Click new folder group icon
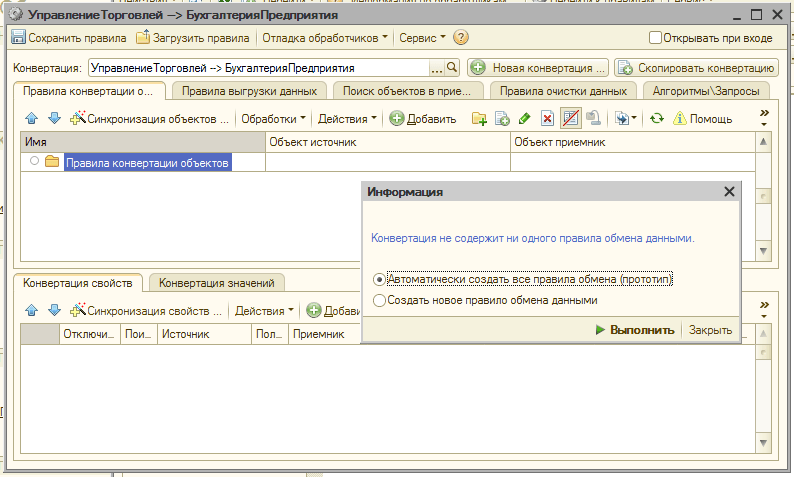794x477 pixels. 479,118
